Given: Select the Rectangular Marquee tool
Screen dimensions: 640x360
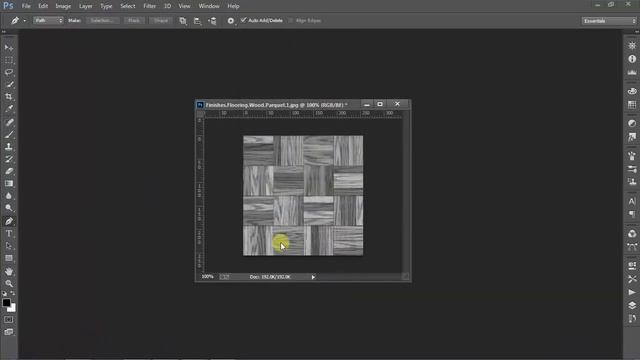Looking at the screenshot, I should click(x=9, y=60).
